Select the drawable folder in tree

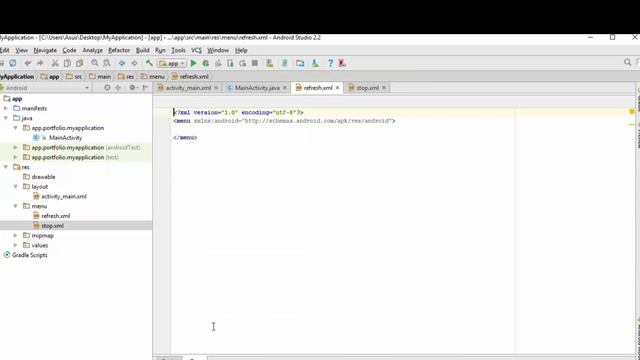click(x=43, y=177)
